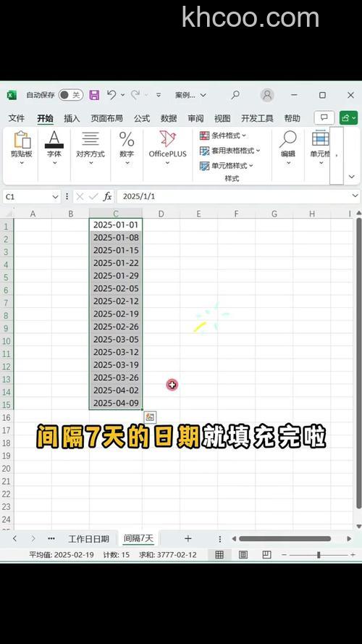This screenshot has height=644, width=362.
Task: Switch to the 工作日日期 sheet tab
Action: point(88,538)
